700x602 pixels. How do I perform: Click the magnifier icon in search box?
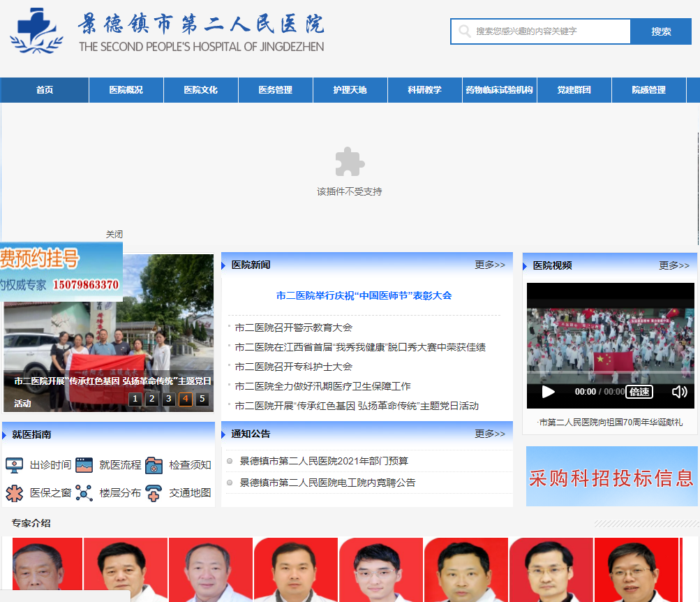[465, 31]
